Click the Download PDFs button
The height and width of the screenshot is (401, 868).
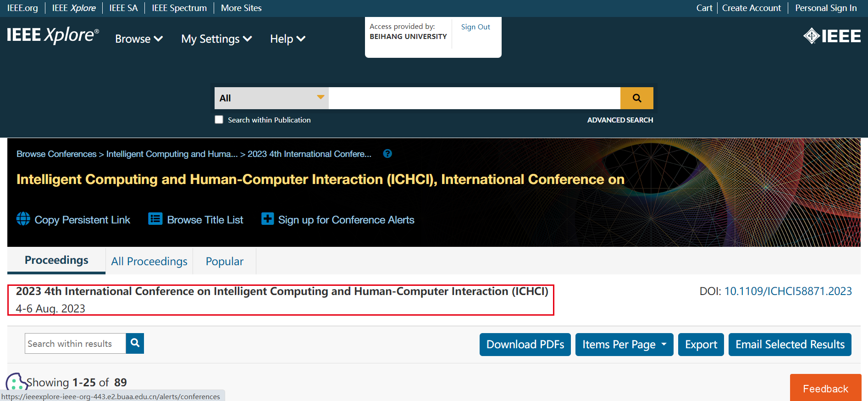[x=525, y=345]
